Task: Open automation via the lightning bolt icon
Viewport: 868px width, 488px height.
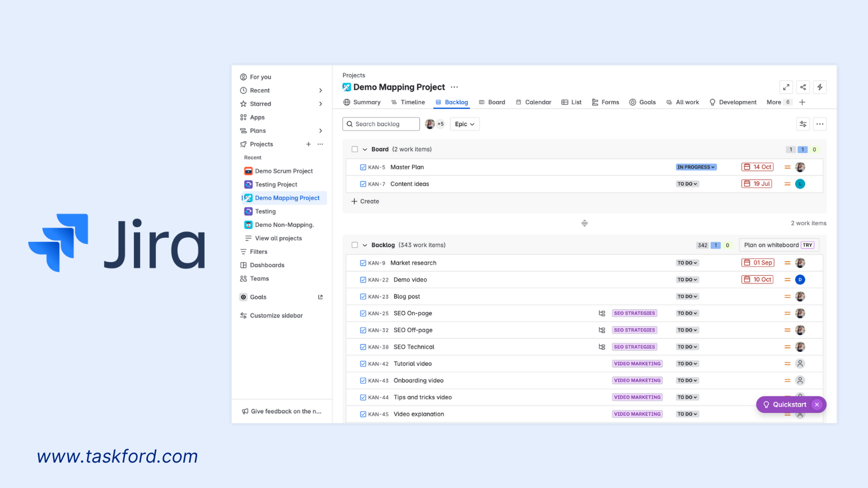Action: (820, 87)
